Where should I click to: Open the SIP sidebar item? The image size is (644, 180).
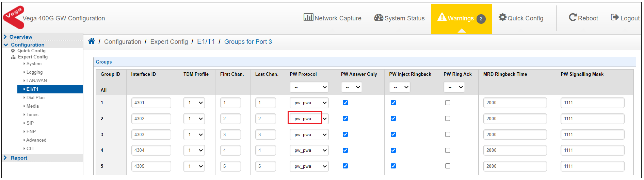[30, 123]
